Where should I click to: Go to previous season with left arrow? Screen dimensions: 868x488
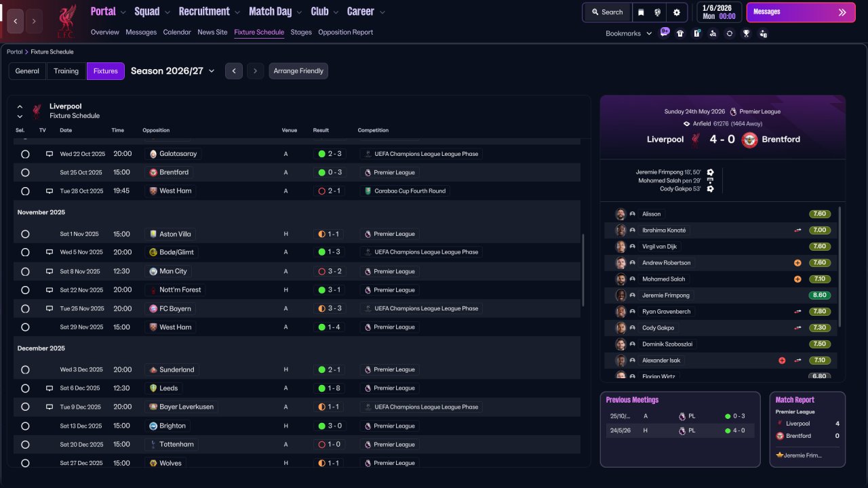[x=234, y=71]
